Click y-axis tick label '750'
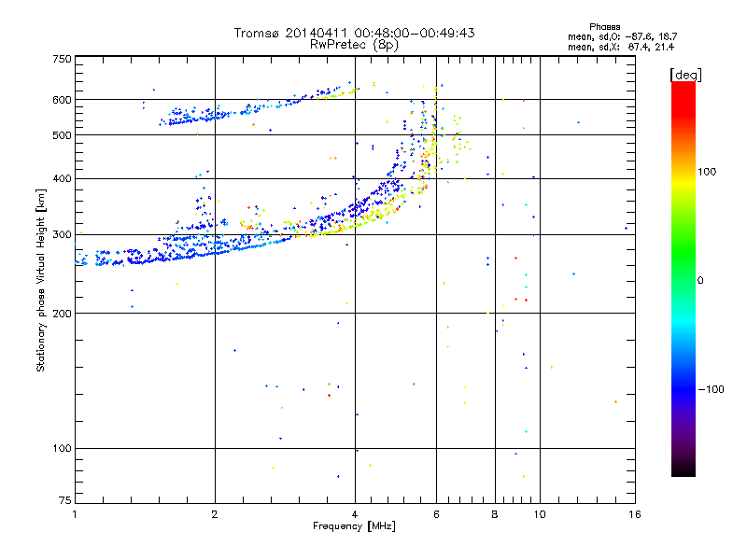 click(63, 59)
